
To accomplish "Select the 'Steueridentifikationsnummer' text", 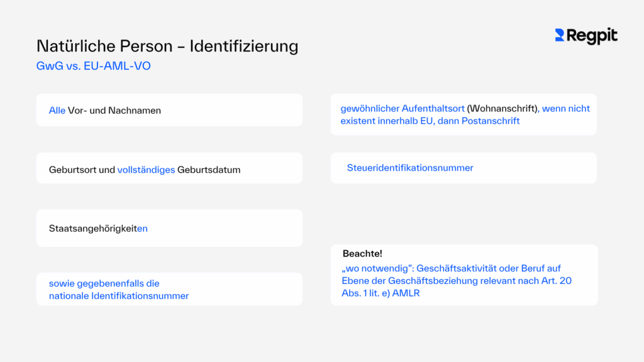I will click(x=410, y=168).
